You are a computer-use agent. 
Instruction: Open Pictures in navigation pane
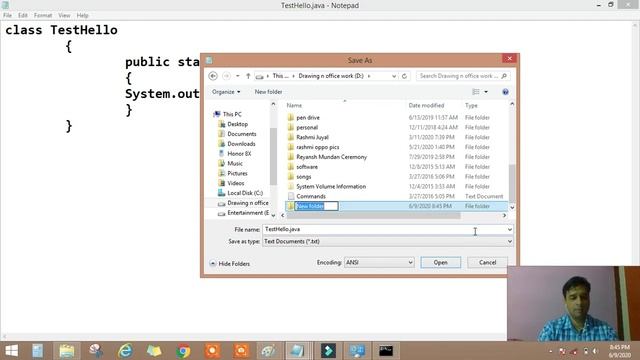pos(237,173)
